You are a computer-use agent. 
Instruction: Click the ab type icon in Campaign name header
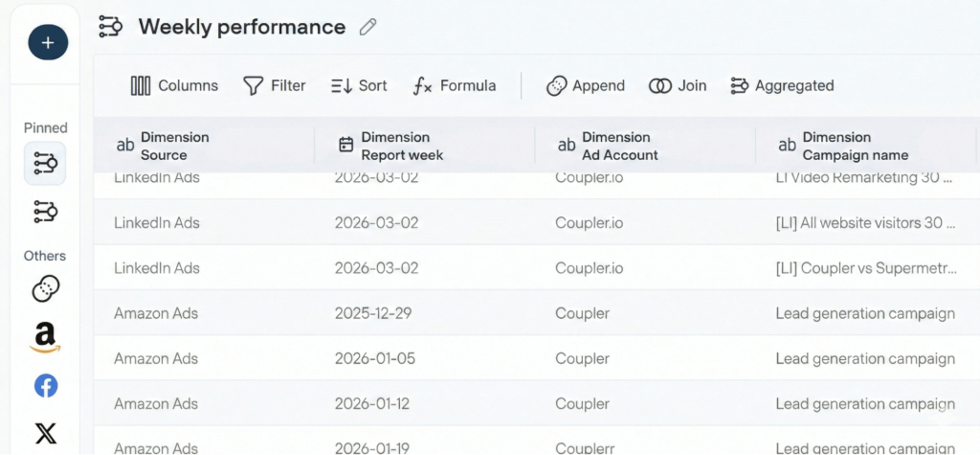pos(787,146)
